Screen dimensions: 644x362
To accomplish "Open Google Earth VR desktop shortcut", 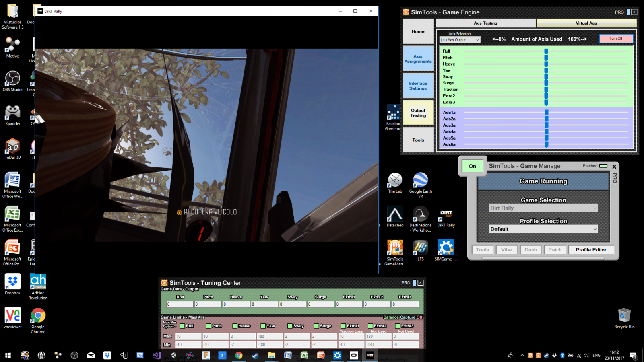I will coord(420,181).
